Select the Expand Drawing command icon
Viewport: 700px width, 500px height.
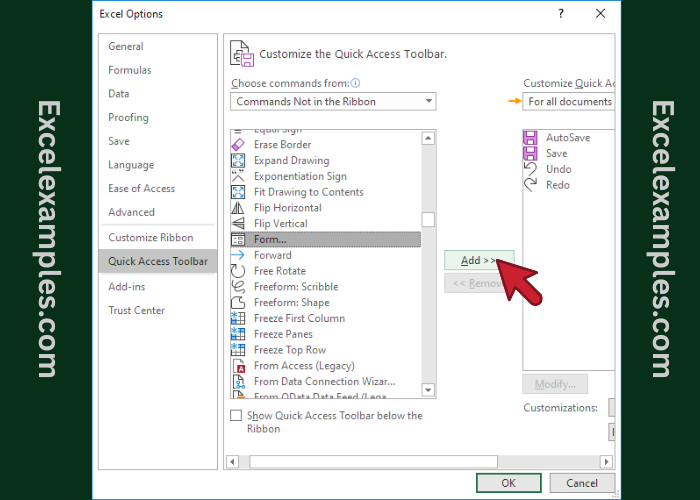click(238, 161)
